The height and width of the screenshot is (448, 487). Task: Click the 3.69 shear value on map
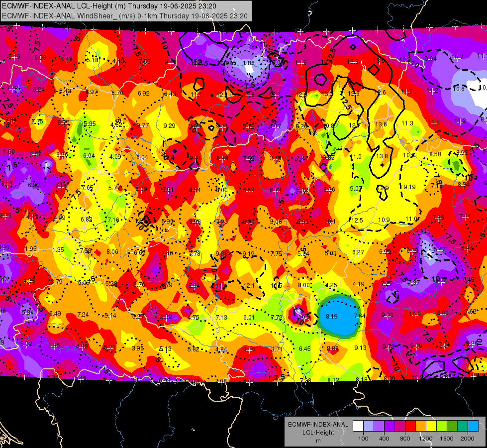275,158
